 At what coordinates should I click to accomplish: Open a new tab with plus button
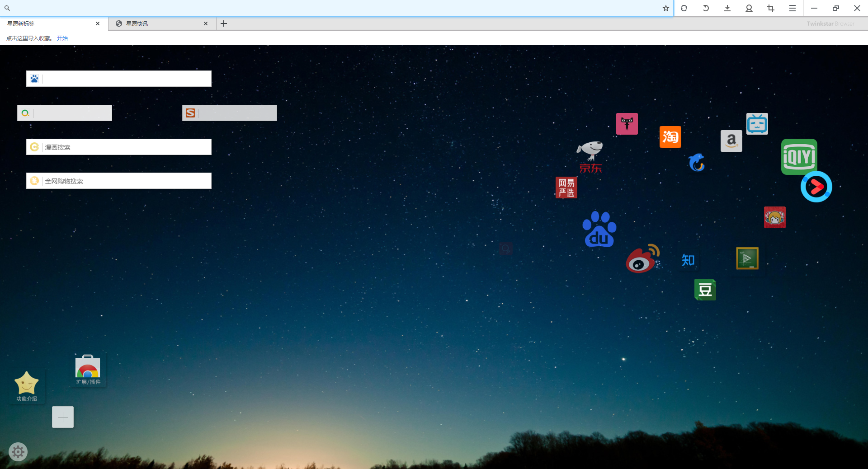(x=224, y=23)
